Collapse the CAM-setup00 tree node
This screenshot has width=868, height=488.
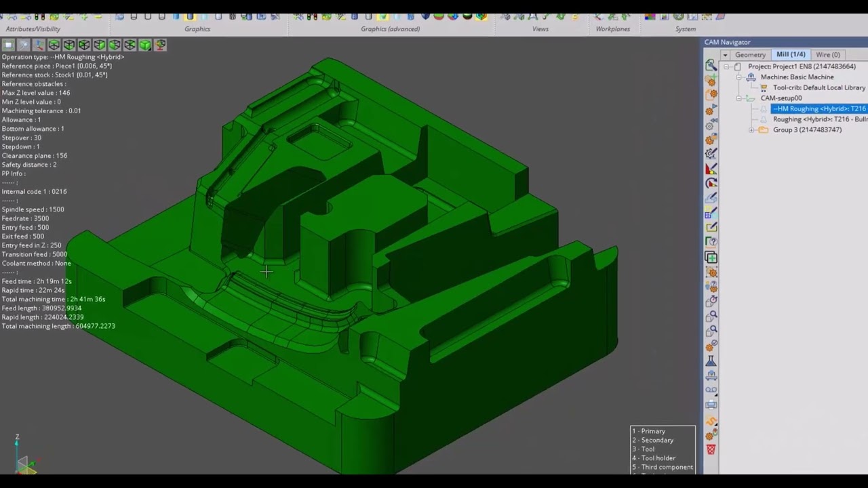(x=739, y=98)
